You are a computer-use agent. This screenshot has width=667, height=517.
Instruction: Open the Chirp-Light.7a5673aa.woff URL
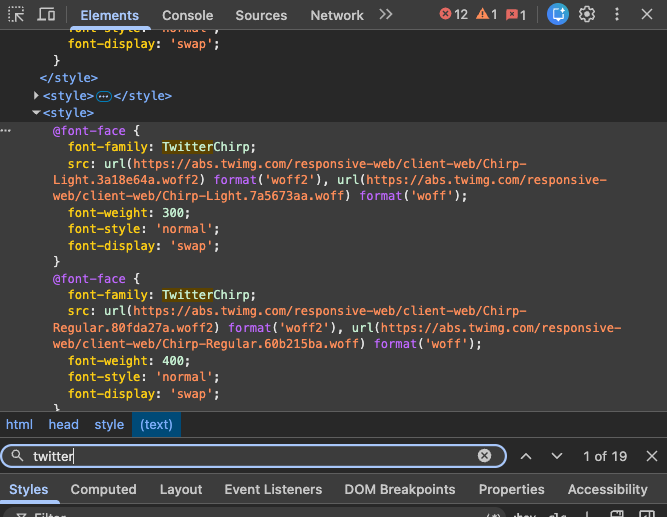[x=330, y=188]
